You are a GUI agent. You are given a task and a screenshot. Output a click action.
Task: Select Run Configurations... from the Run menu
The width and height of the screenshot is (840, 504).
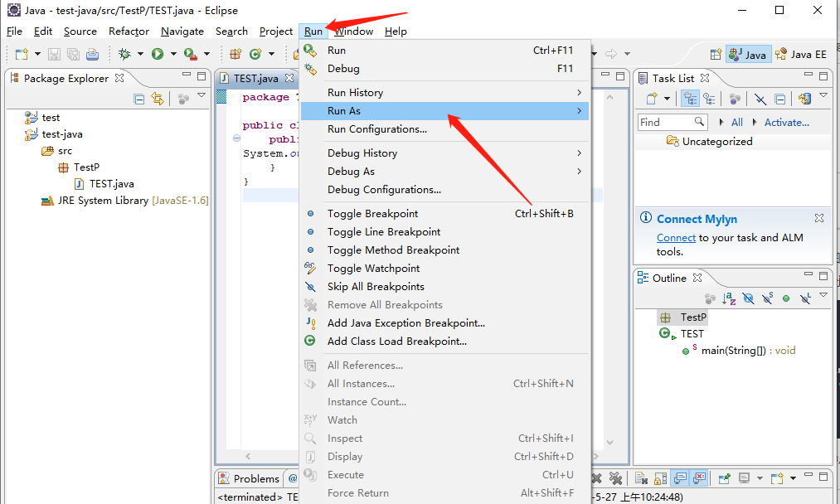pyautogui.click(x=376, y=128)
